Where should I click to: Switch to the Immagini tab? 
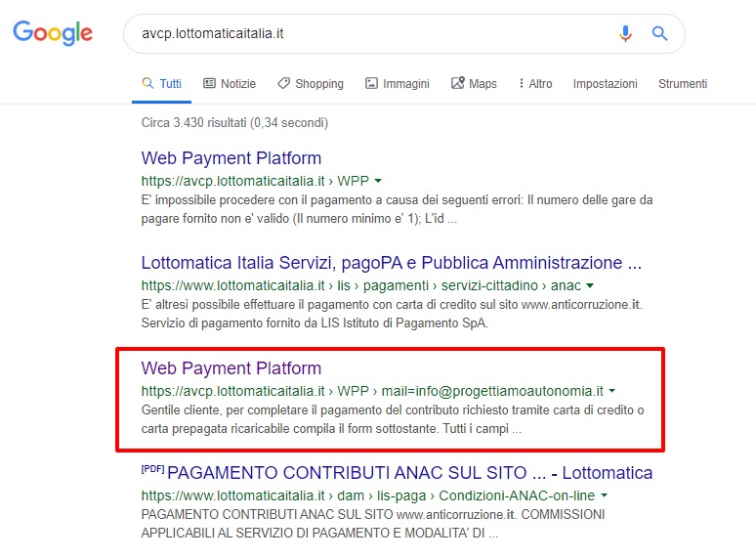[x=398, y=83]
